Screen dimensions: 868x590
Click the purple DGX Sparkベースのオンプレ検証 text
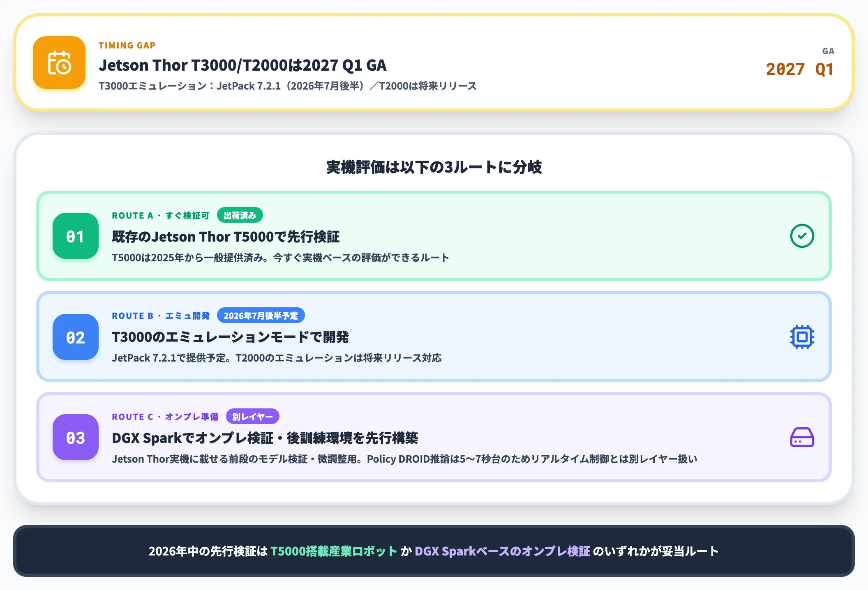502,551
